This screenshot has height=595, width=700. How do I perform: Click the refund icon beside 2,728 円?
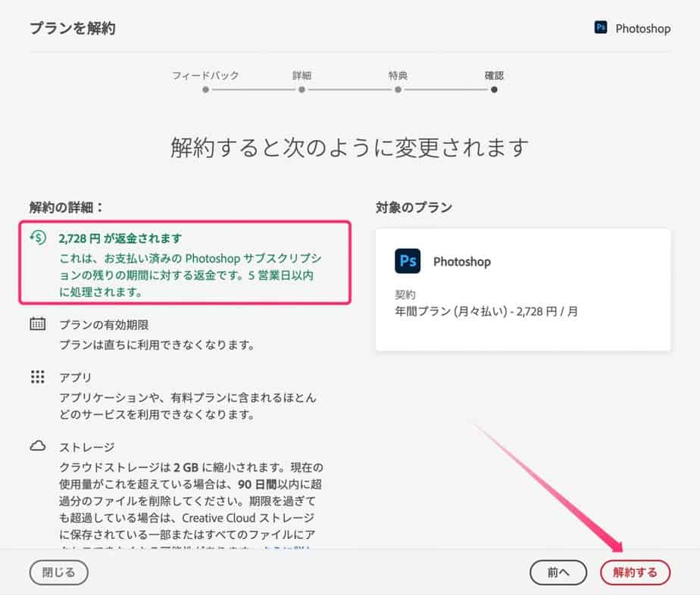[37, 238]
